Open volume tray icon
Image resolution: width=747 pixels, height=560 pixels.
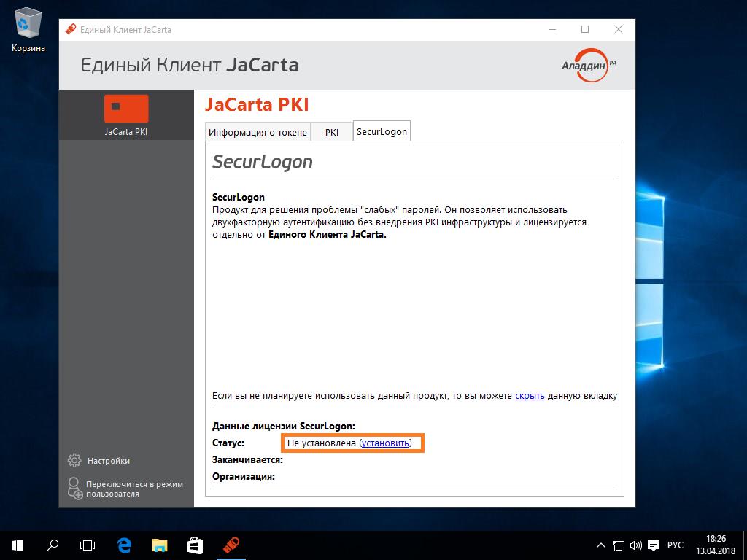[x=636, y=545]
